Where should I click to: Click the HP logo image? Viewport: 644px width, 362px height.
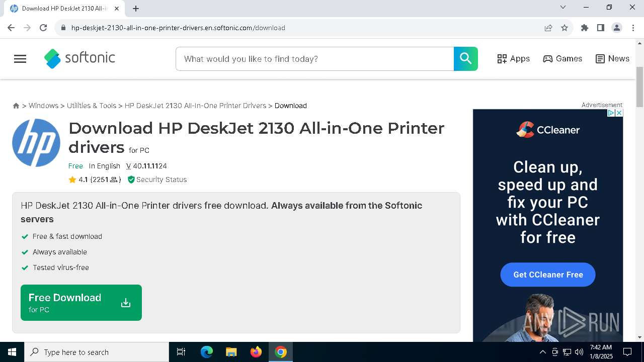36,143
